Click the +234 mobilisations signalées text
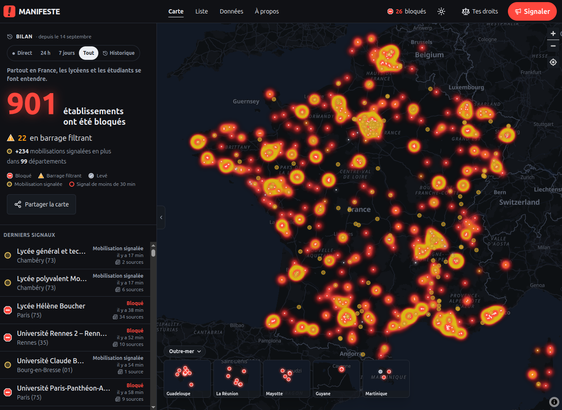The height and width of the screenshot is (410, 562). 63,151
